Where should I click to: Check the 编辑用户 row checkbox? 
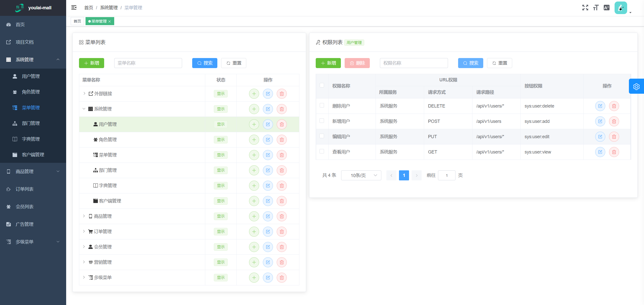[x=322, y=136]
